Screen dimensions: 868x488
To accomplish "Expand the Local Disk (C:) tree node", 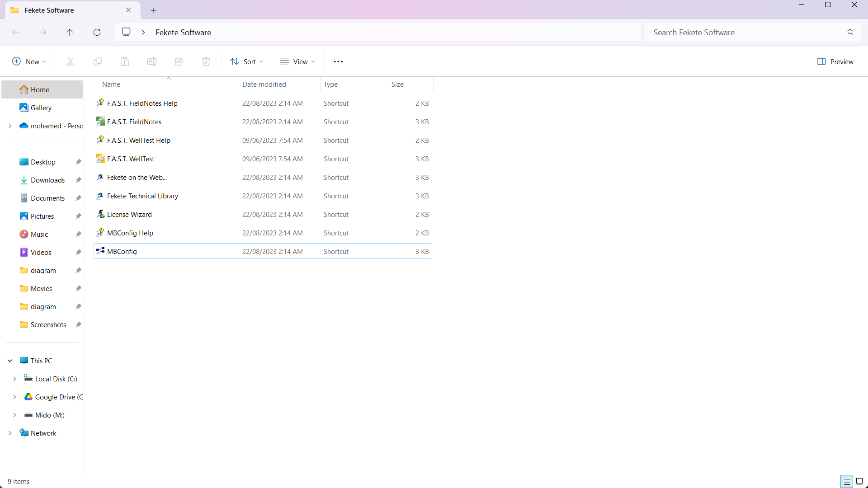I will click(x=14, y=379).
